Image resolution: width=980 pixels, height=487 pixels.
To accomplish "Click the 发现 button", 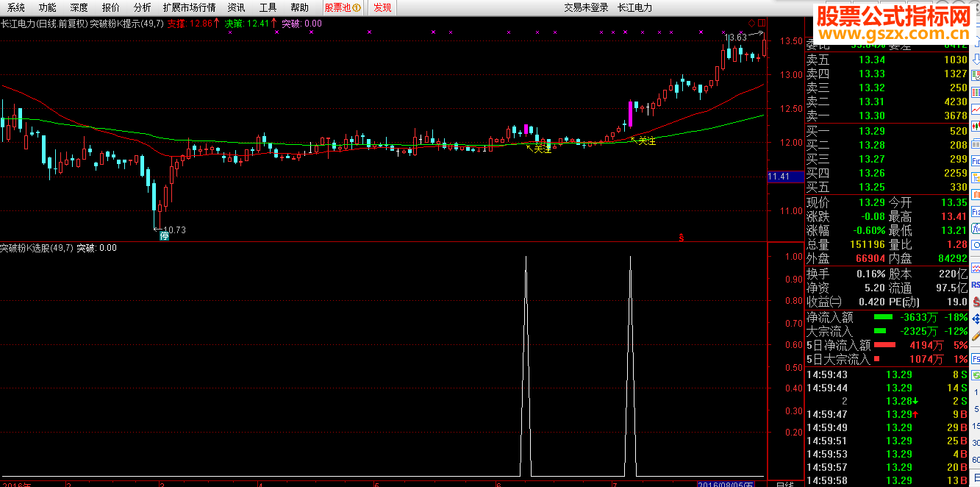I will [382, 7].
